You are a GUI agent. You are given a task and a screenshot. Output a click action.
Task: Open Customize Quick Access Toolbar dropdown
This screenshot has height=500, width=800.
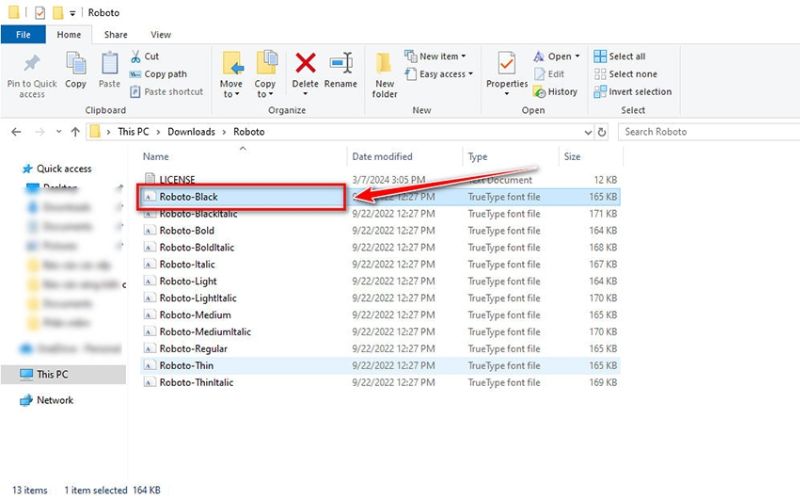pos(72,13)
